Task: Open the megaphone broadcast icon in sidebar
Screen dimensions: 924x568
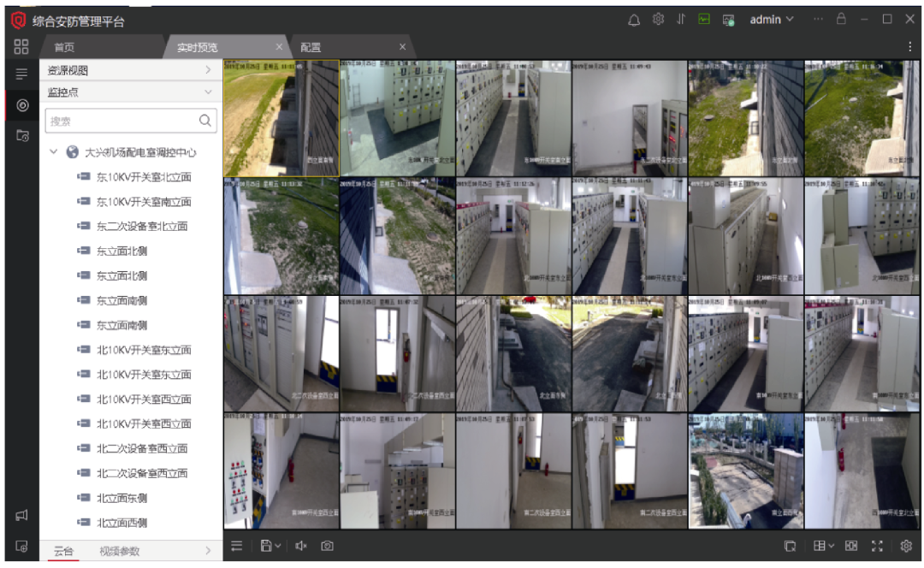Action: coord(21,516)
